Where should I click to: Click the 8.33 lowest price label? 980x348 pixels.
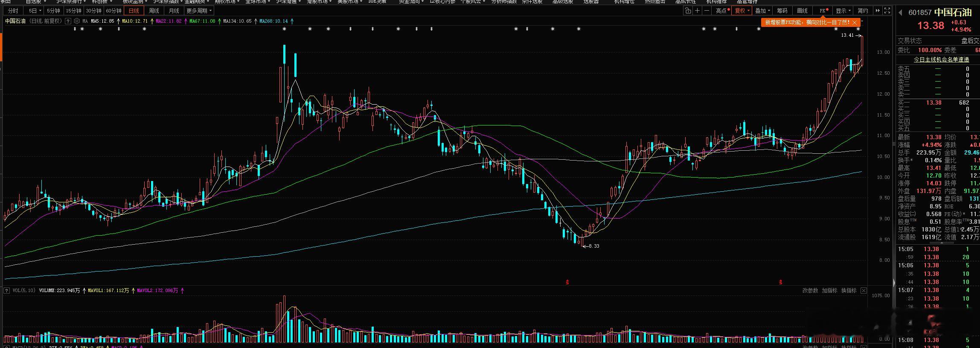tap(594, 246)
